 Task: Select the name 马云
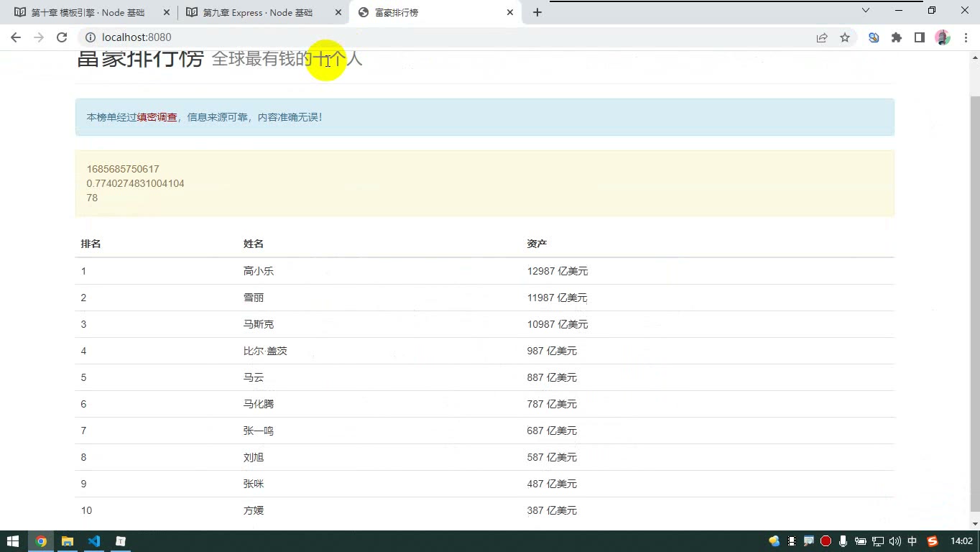[x=254, y=377]
